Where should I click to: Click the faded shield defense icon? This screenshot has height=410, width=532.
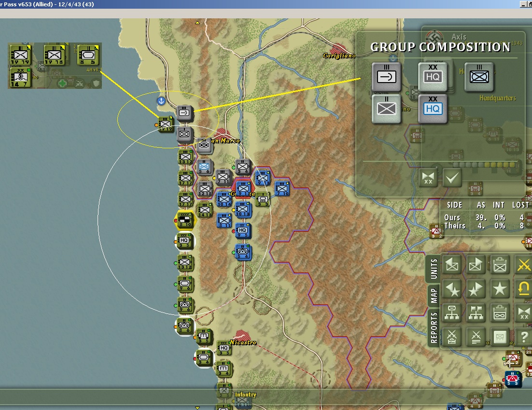97,83
